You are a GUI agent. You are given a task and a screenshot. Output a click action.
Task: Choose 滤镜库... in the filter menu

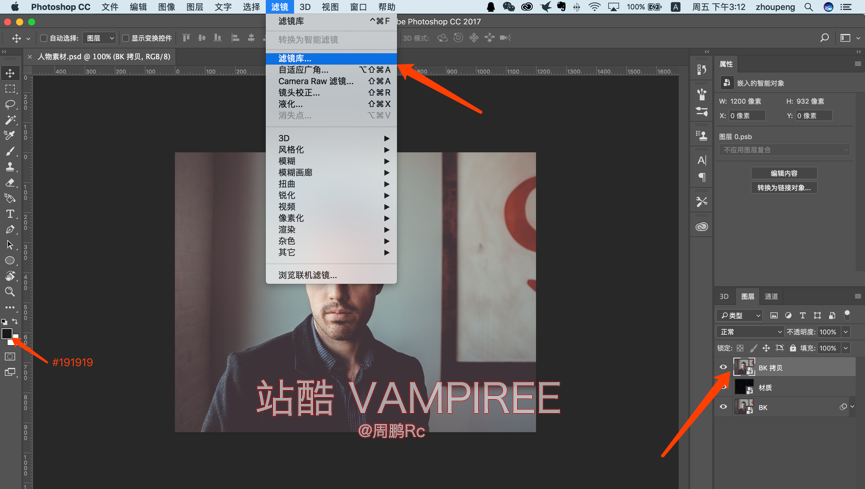point(331,58)
